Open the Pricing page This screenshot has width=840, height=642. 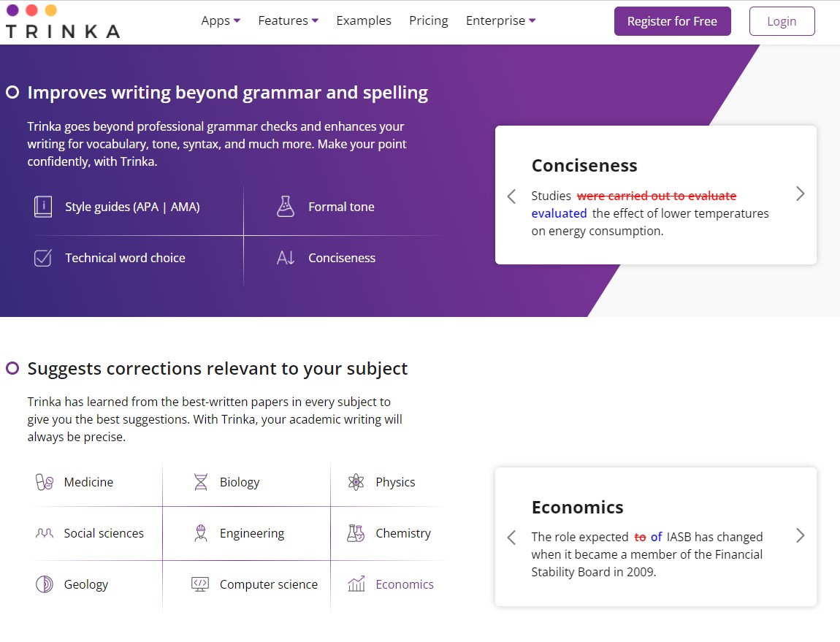[x=428, y=20]
